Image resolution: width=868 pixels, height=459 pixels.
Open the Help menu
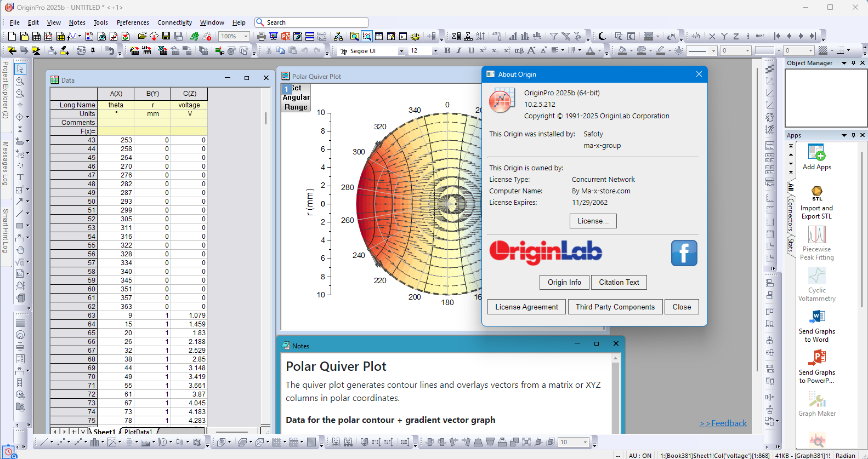(239, 22)
